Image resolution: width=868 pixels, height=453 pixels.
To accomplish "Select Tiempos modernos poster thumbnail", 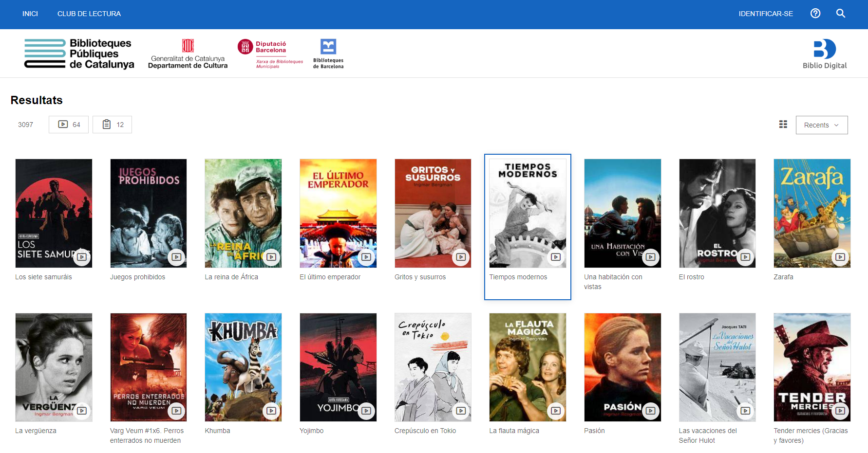I will (x=528, y=213).
